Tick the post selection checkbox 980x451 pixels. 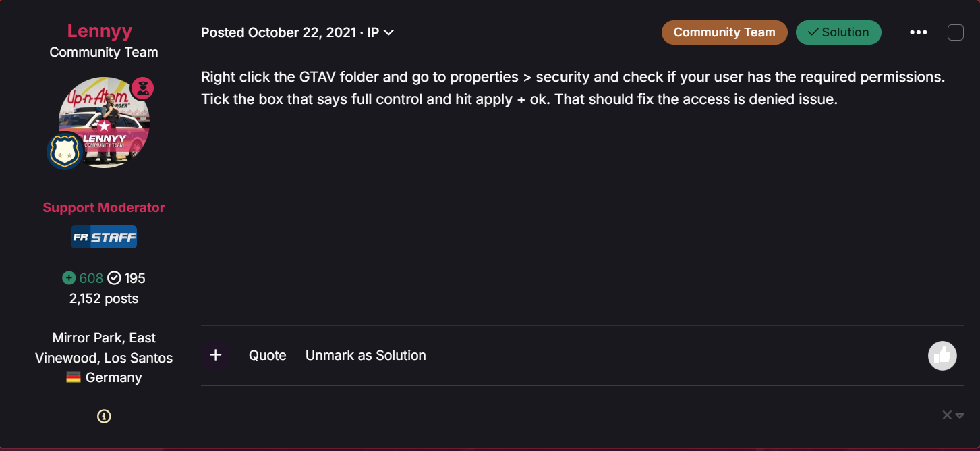click(x=956, y=32)
